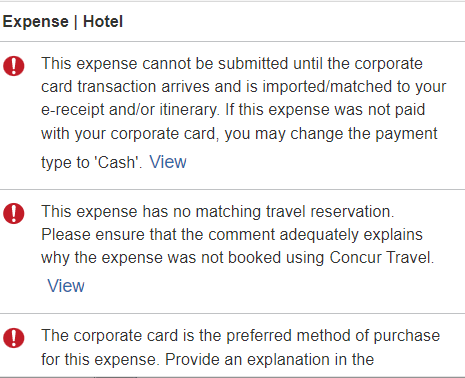465x378 pixels.
Task: Click the text 'Provide an explanation in the'
Action: click(270, 360)
